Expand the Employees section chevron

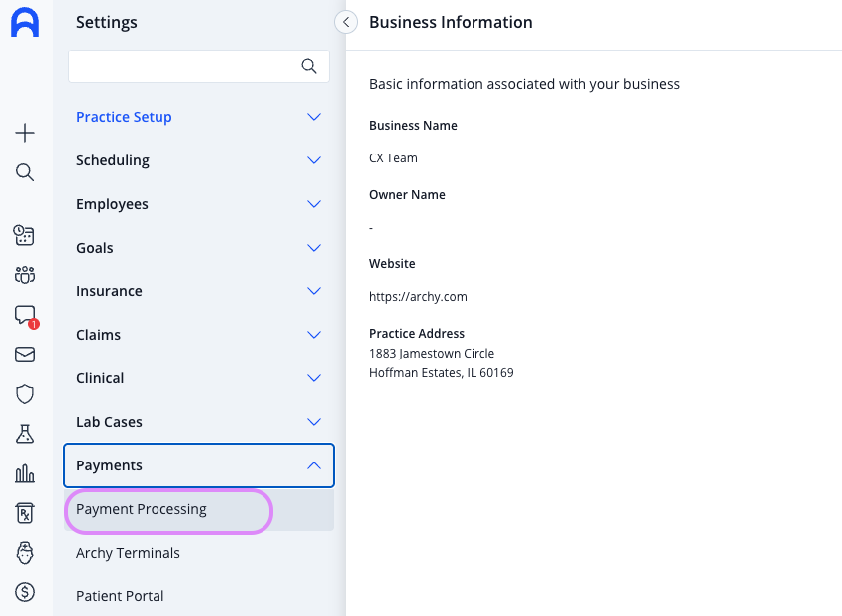(314, 204)
